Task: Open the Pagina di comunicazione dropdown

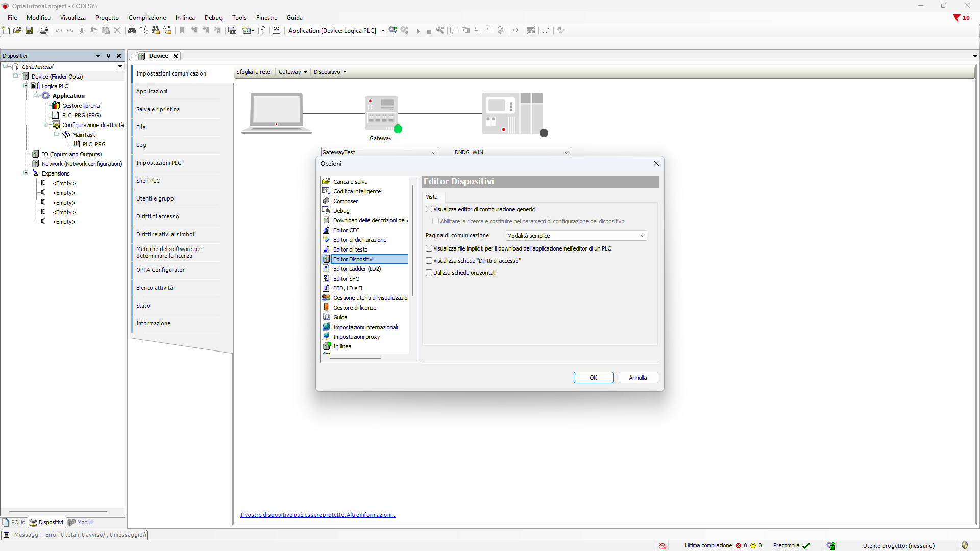Action: point(576,236)
